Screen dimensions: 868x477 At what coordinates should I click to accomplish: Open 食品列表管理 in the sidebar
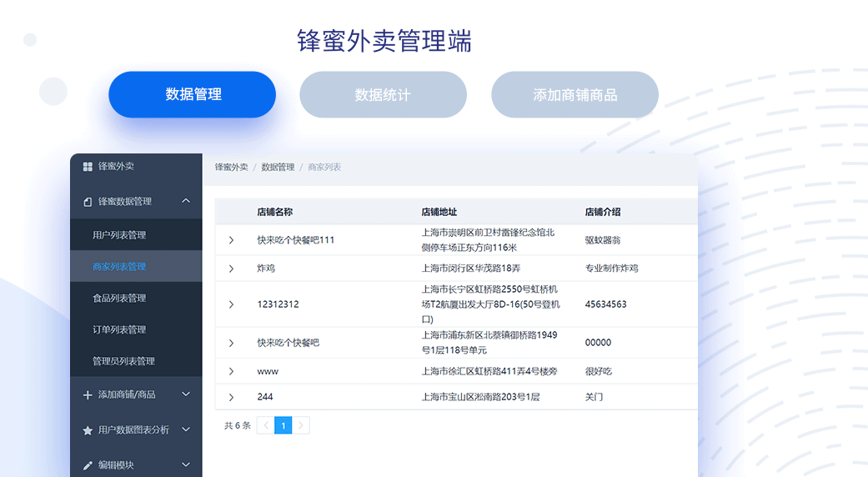119,299
